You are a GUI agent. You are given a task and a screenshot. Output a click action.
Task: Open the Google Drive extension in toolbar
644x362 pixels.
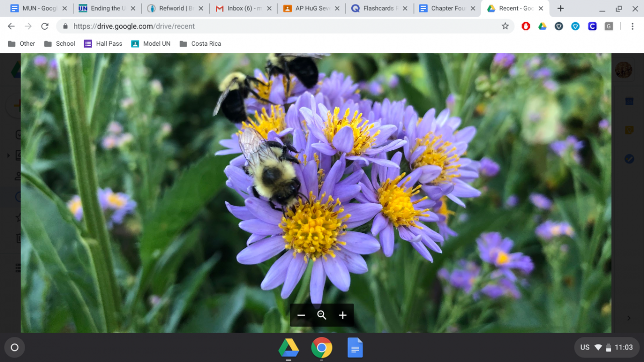coord(542,26)
